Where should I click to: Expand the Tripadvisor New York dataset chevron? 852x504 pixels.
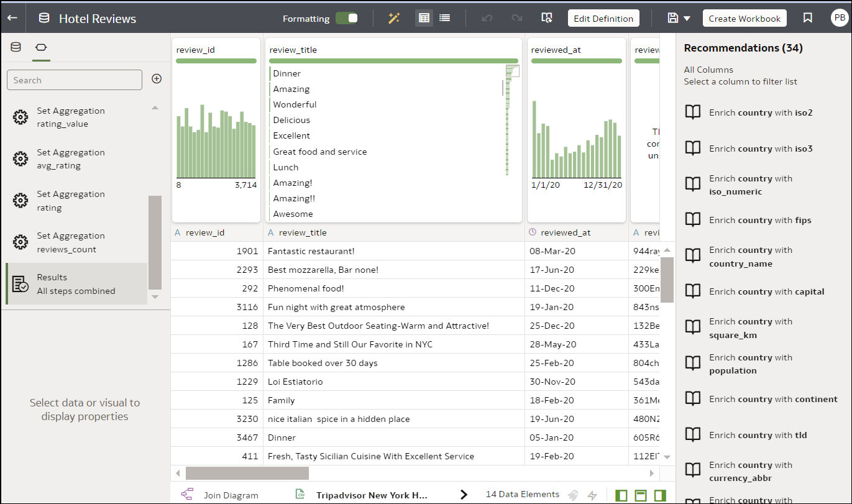(464, 494)
